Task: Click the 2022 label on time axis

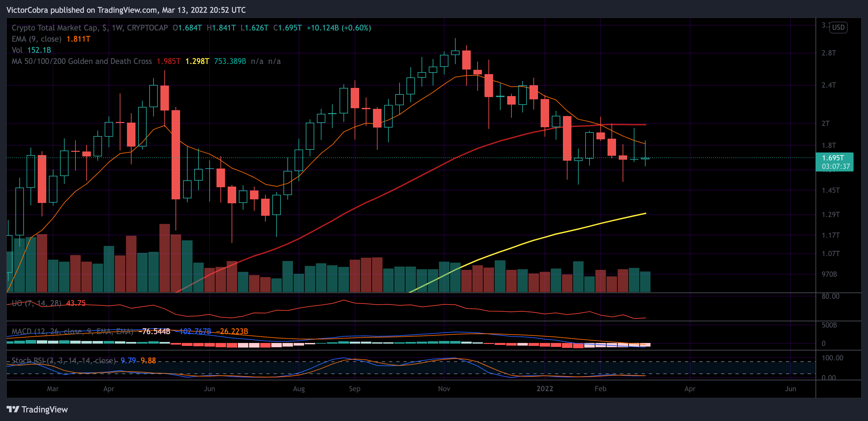Action: pyautogui.click(x=545, y=389)
